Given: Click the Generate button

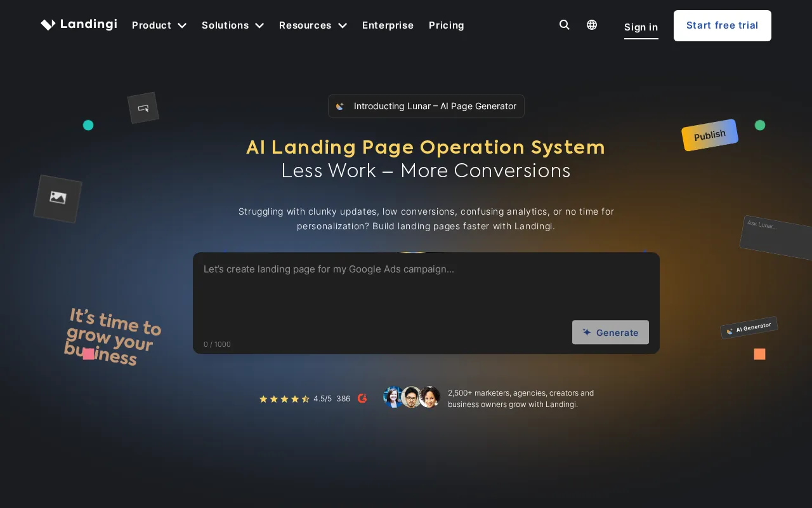Looking at the screenshot, I should point(610,332).
